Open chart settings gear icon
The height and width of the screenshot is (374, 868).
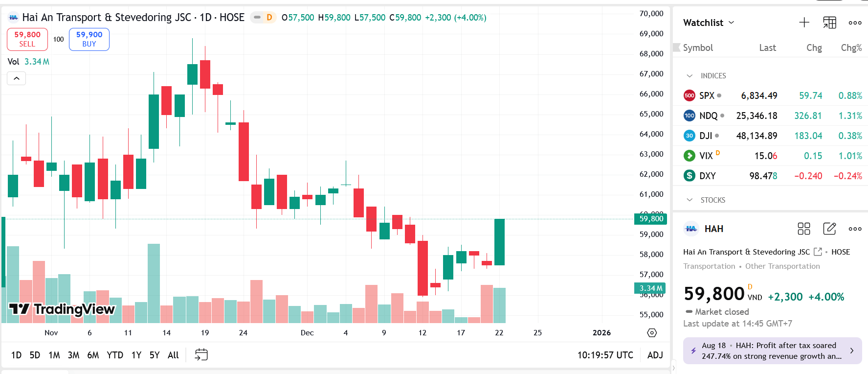652,333
